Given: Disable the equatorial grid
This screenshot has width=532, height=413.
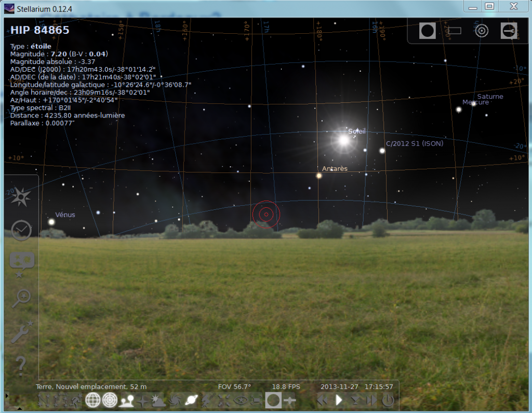Looking at the screenshot, I should pos(92,401).
